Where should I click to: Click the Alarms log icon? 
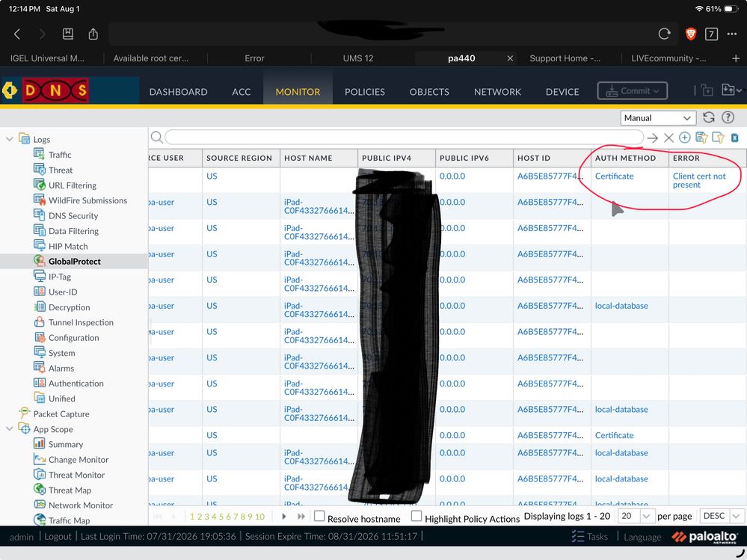pyautogui.click(x=40, y=368)
